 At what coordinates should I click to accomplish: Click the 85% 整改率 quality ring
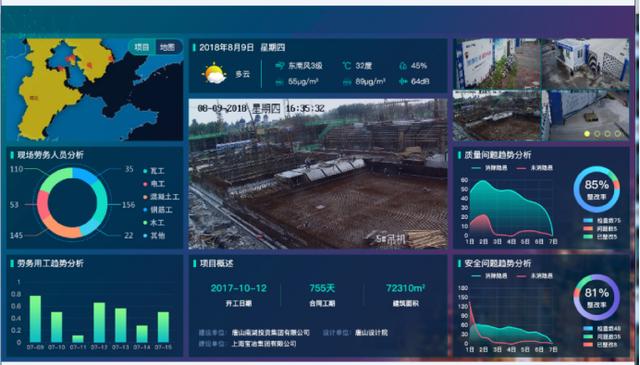pos(596,189)
